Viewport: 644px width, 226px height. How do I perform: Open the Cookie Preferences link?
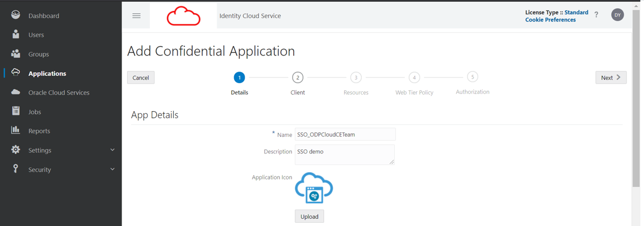tap(551, 20)
